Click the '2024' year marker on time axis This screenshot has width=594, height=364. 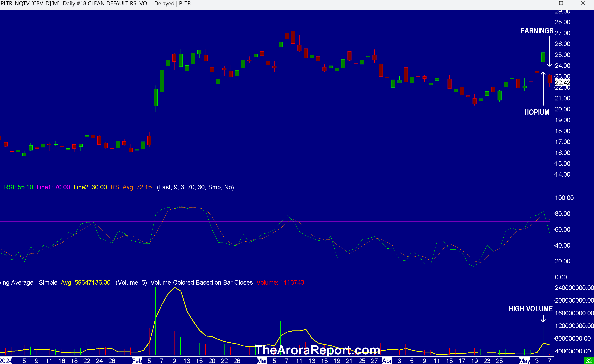tap(6, 361)
